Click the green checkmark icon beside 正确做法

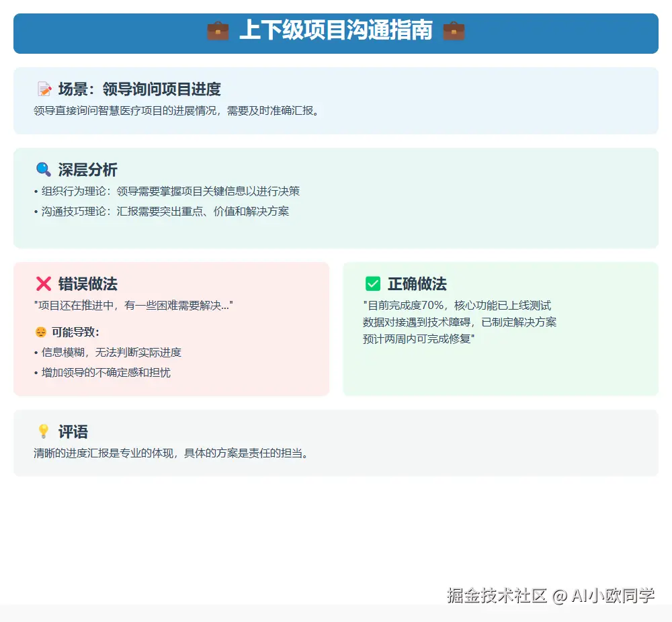(373, 283)
